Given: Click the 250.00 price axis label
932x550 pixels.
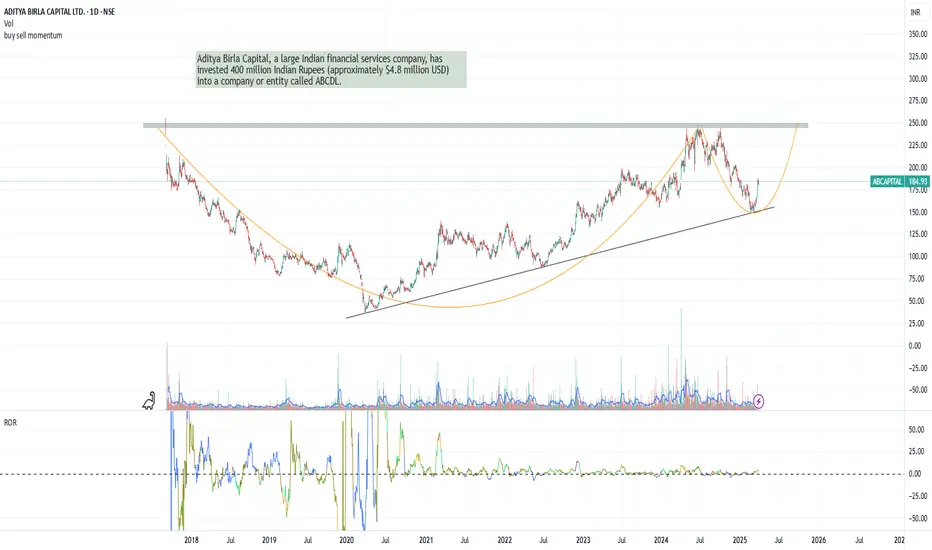Looking at the screenshot, I should (x=918, y=123).
